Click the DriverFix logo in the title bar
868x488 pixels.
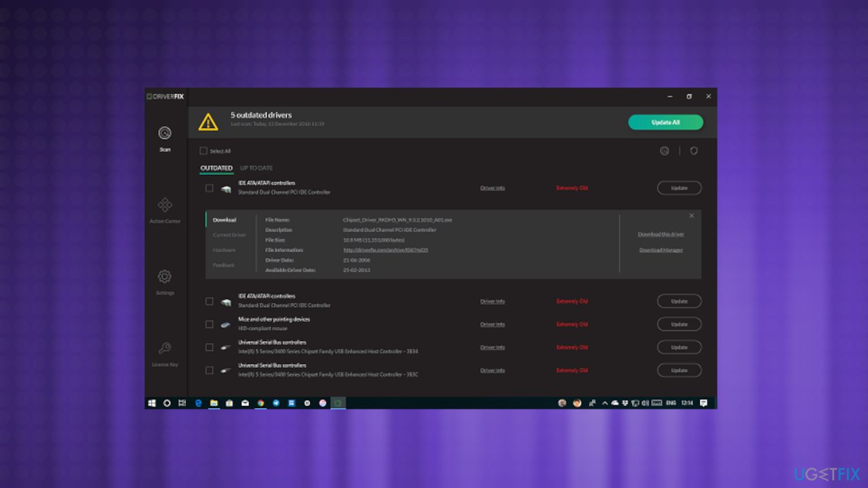tap(165, 96)
